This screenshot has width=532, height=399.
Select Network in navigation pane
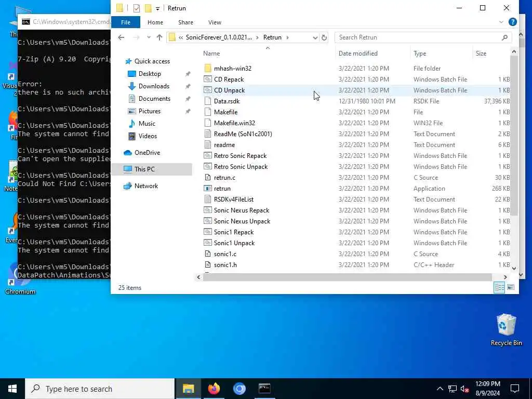click(146, 186)
